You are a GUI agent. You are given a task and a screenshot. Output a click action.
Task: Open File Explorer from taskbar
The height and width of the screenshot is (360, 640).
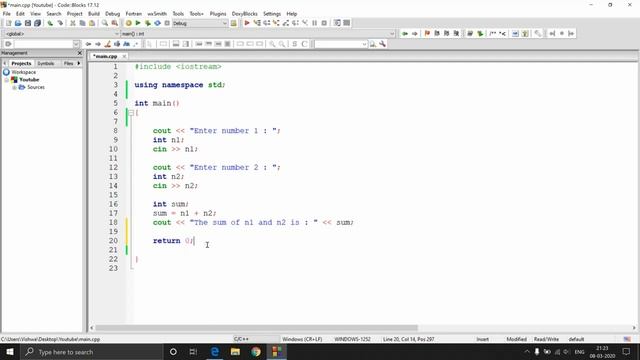point(235,352)
